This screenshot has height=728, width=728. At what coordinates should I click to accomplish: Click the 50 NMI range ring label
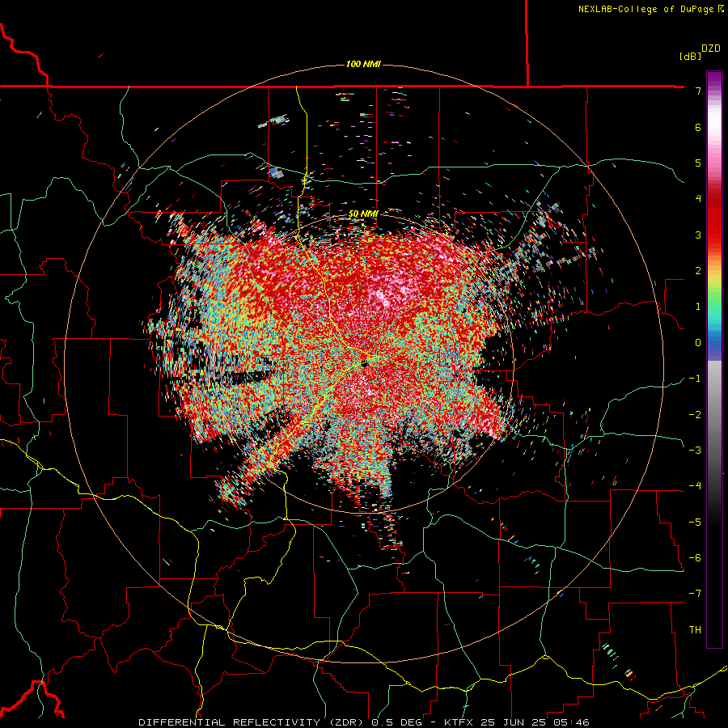click(363, 214)
